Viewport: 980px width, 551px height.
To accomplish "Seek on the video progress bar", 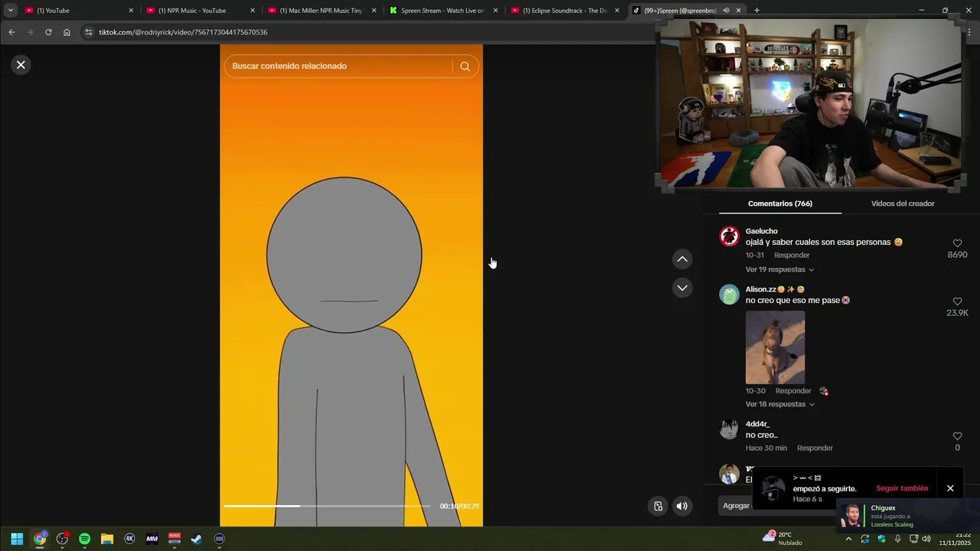I will pyautogui.click(x=327, y=506).
